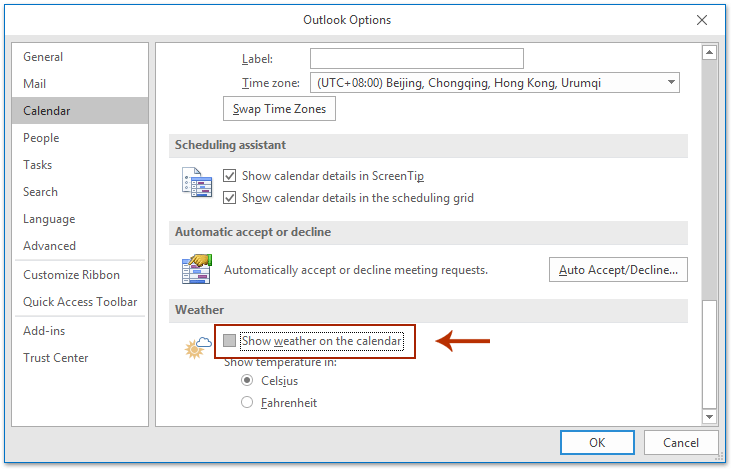733x472 pixels.
Task: Go to Quick Access Toolbar settings
Action: 80,302
